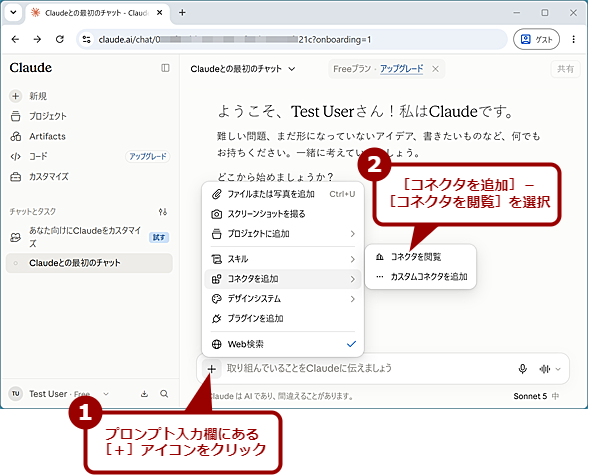Open site information icon in address bar

[x=86, y=39]
